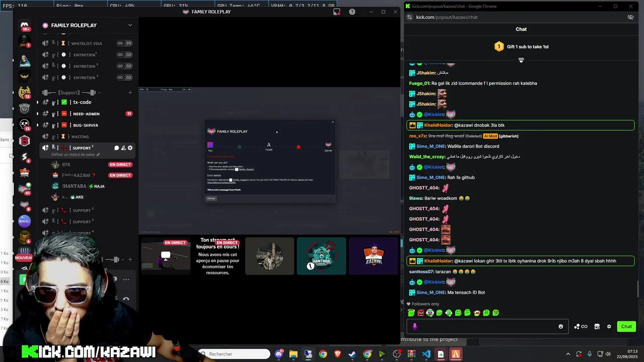
Task: Open the orange FiveM icon in taskbar
Action: (x=455, y=354)
